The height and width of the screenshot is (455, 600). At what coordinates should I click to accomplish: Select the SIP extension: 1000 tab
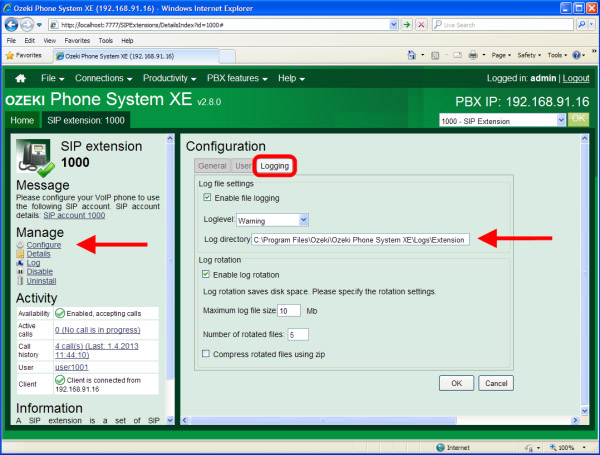tap(86, 121)
